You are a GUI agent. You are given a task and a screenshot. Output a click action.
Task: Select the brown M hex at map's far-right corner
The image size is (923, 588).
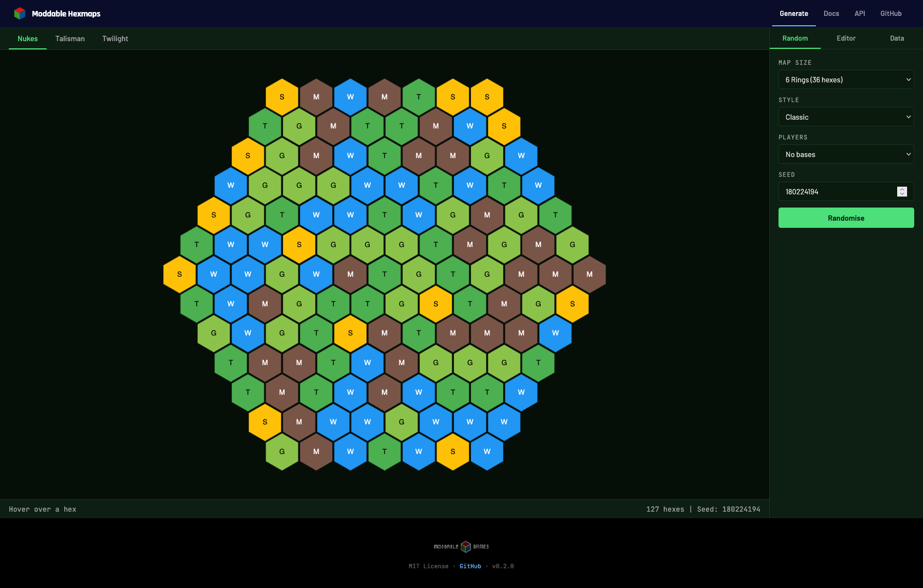coord(590,274)
